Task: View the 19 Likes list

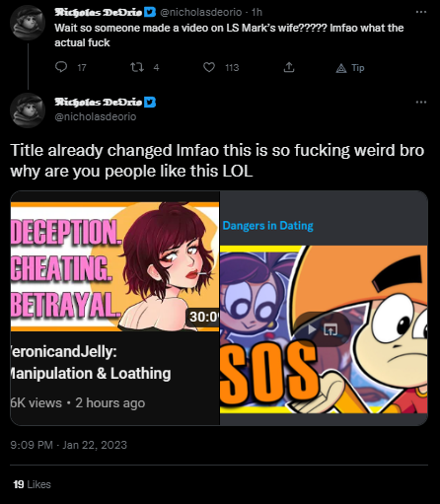Action: click(32, 484)
